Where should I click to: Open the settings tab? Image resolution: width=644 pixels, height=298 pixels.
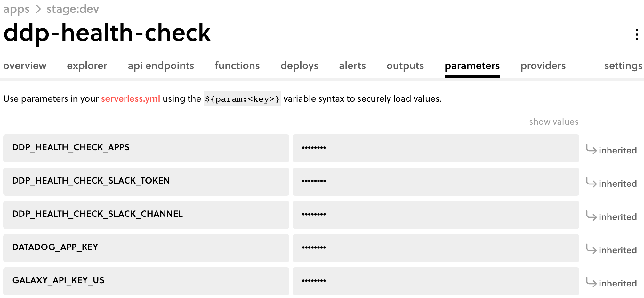coord(623,66)
